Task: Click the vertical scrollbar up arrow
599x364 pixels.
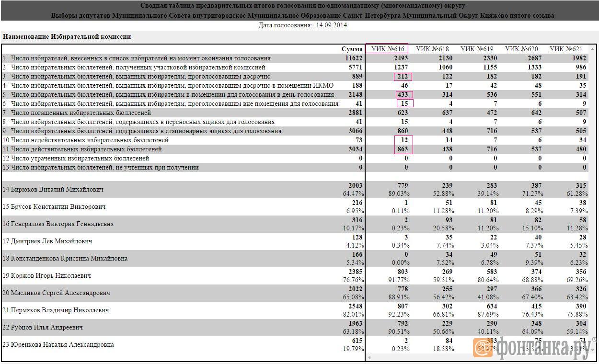Action: click(x=593, y=49)
